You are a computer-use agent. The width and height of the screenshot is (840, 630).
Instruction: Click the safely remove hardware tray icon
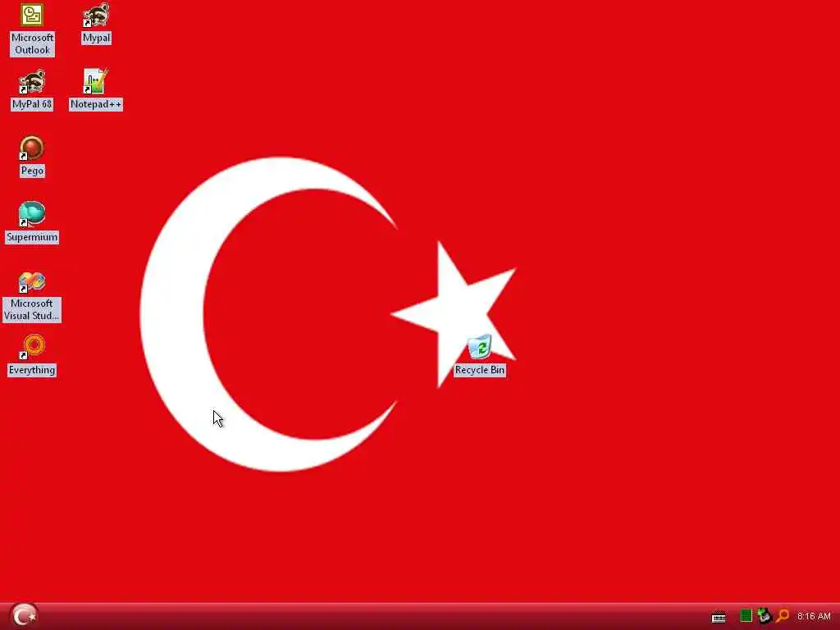765,615
